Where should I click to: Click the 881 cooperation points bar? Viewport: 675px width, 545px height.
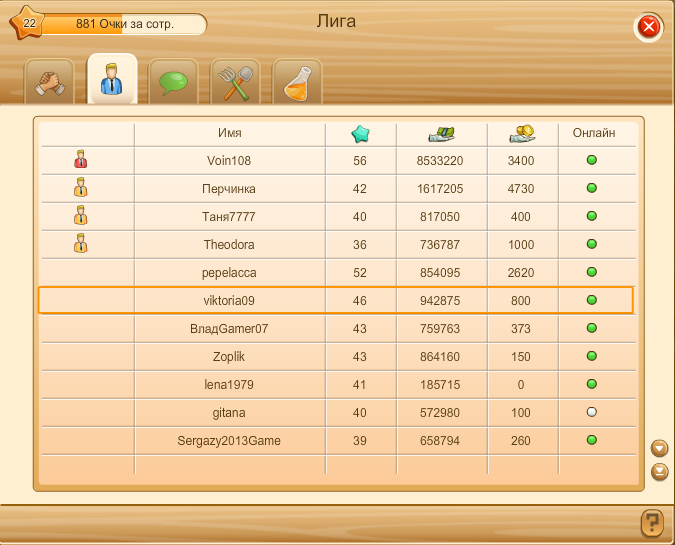click(x=124, y=24)
